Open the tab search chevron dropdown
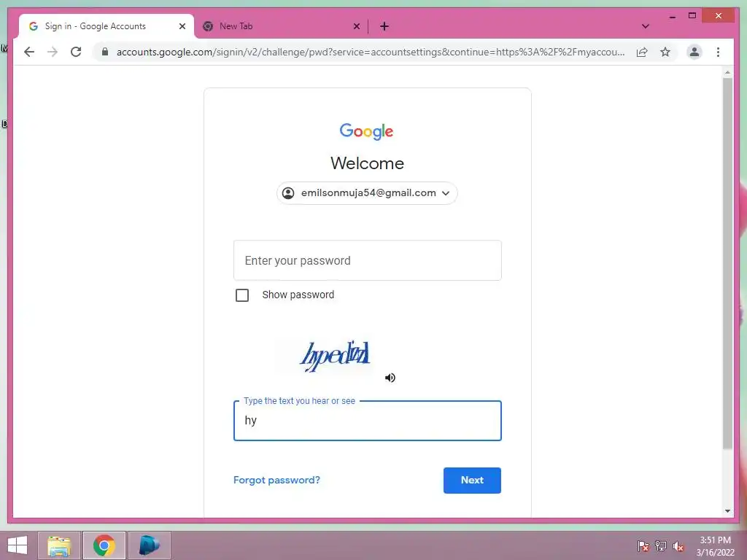 click(x=645, y=26)
